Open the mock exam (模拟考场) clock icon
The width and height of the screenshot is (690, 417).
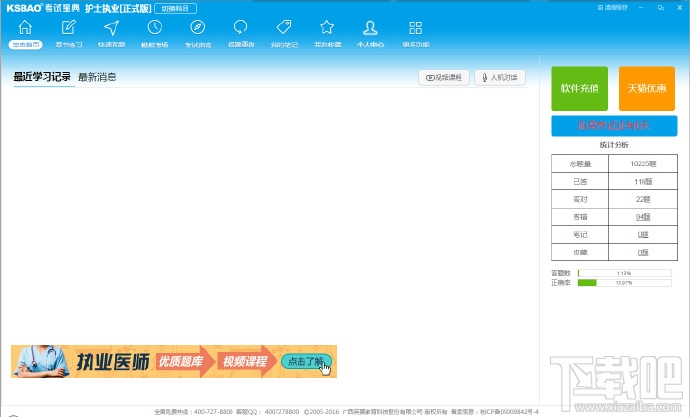154,27
